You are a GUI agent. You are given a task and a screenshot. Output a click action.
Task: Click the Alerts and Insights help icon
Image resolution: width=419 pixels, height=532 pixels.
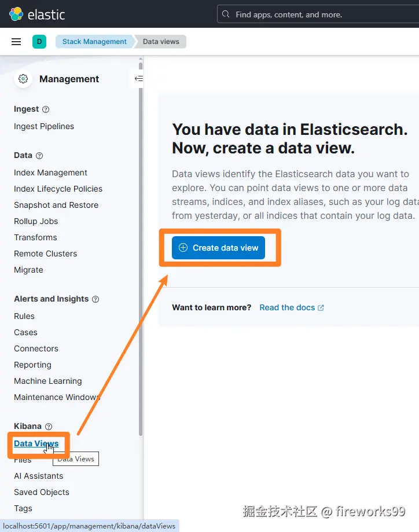pyautogui.click(x=95, y=299)
